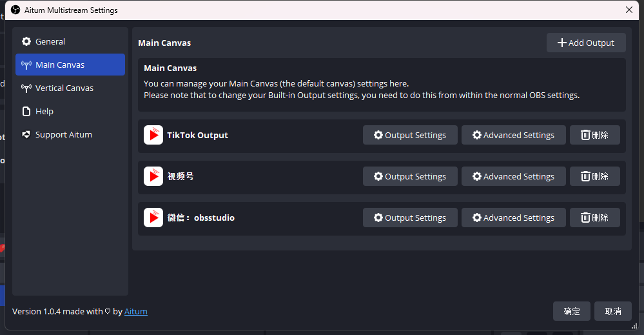
Task: Click the 微信：obsstudio output service icon
Action: click(153, 218)
